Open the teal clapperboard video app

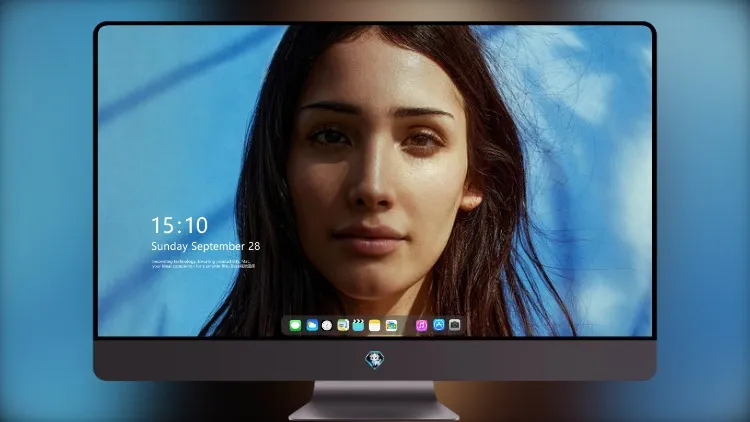point(358,325)
